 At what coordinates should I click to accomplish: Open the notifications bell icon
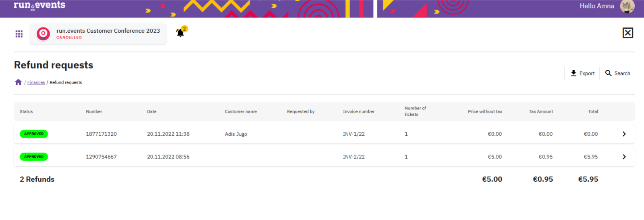click(x=181, y=32)
